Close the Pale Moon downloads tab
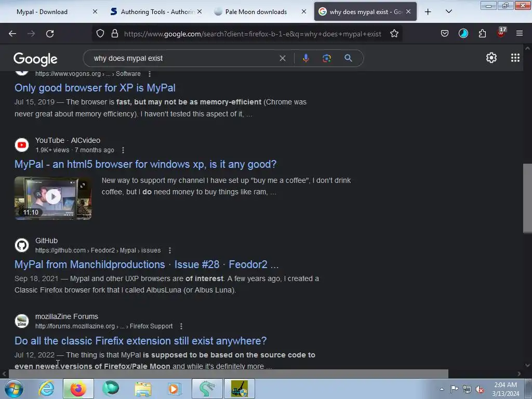 click(x=303, y=12)
